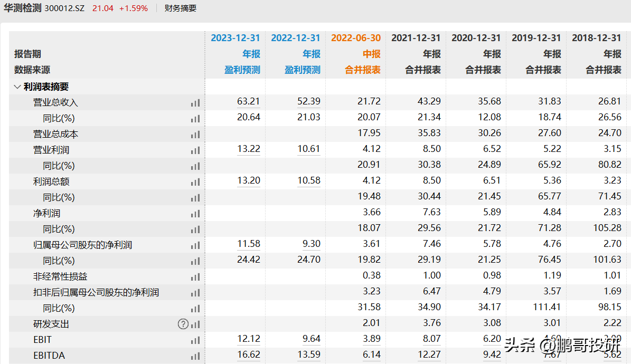Image resolution: width=631 pixels, height=364 pixels.
Task: Click forecast net profit value 9.30
Action: pos(311,244)
